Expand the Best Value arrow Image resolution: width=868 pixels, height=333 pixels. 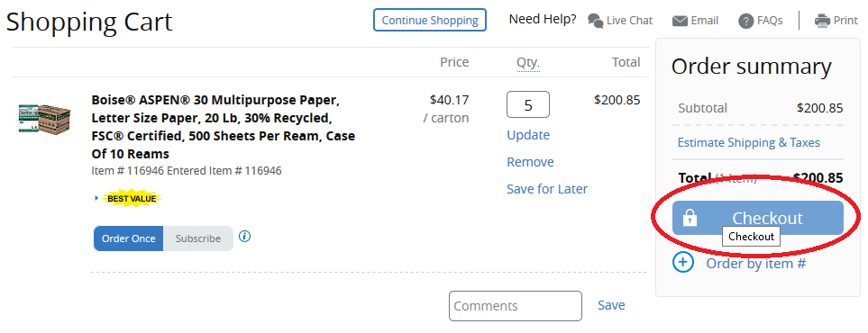(96, 198)
